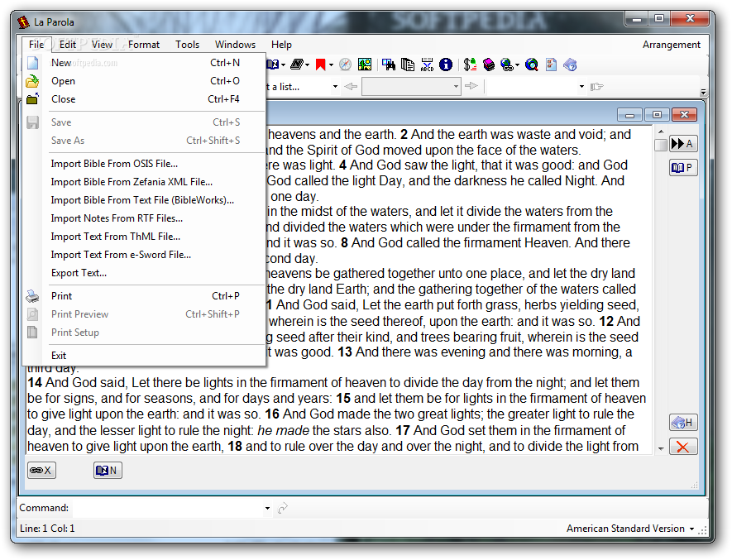The image size is (732, 560).
Task: Click the chain link X button
Action: click(x=41, y=470)
